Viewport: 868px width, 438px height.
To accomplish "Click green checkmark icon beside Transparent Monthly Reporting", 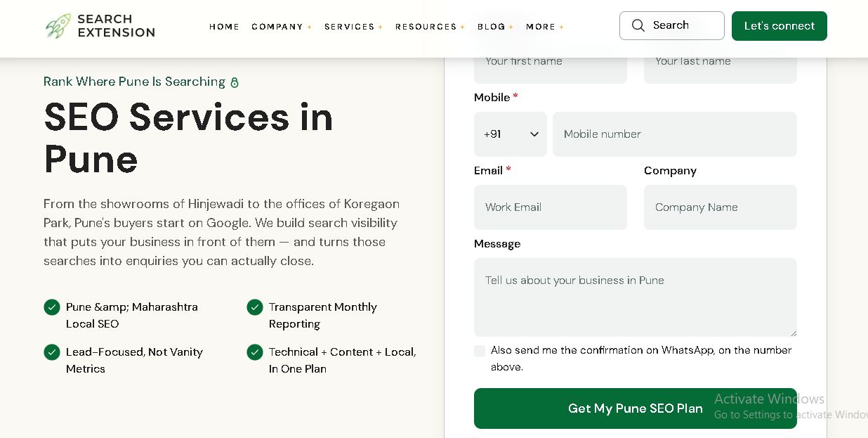I will (x=255, y=307).
